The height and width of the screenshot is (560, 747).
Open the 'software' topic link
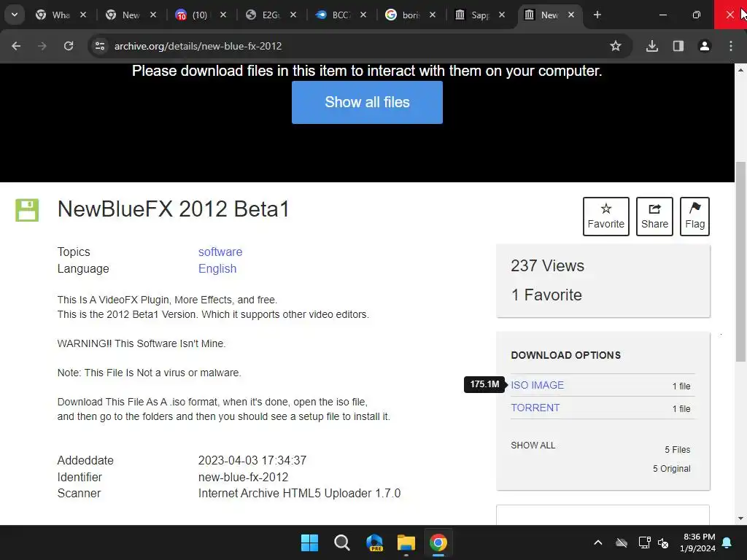[x=220, y=252]
